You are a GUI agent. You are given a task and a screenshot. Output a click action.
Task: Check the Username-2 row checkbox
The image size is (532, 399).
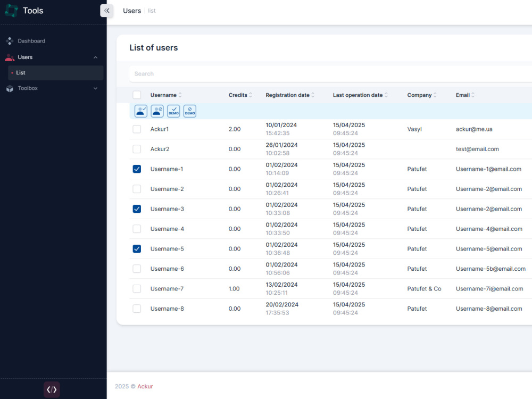pos(137,189)
